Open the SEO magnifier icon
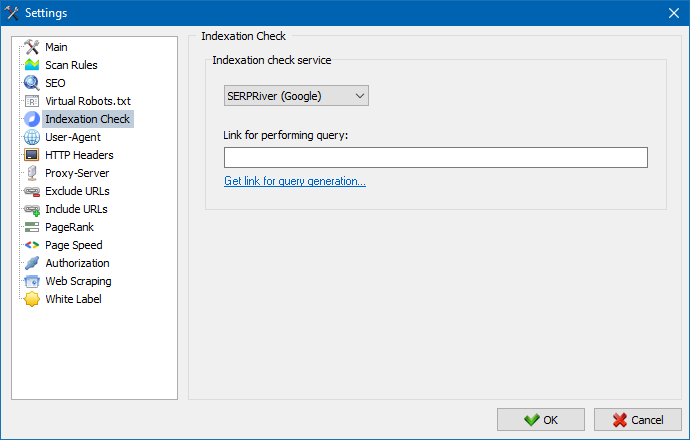 click(x=32, y=83)
